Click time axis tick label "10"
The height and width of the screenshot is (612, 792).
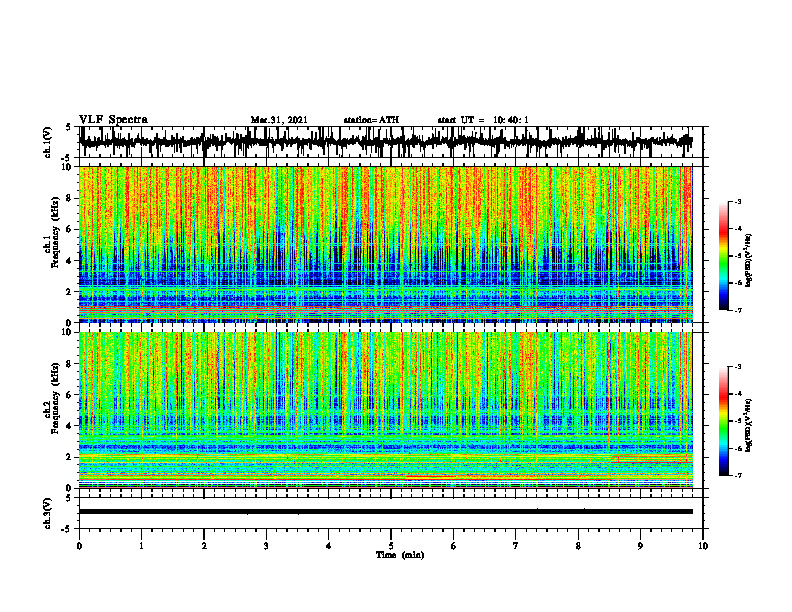703,546
